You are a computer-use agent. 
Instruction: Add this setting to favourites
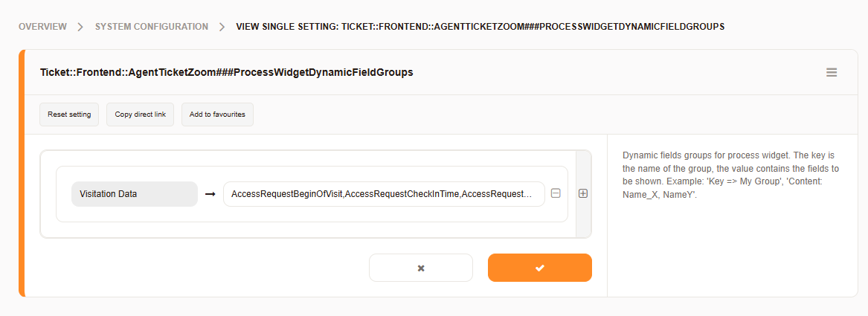point(217,115)
